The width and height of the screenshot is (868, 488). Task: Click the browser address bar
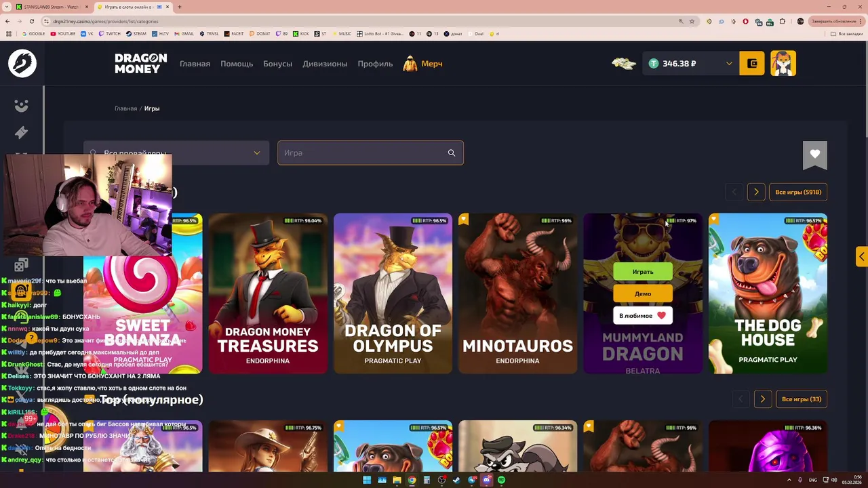(359, 21)
